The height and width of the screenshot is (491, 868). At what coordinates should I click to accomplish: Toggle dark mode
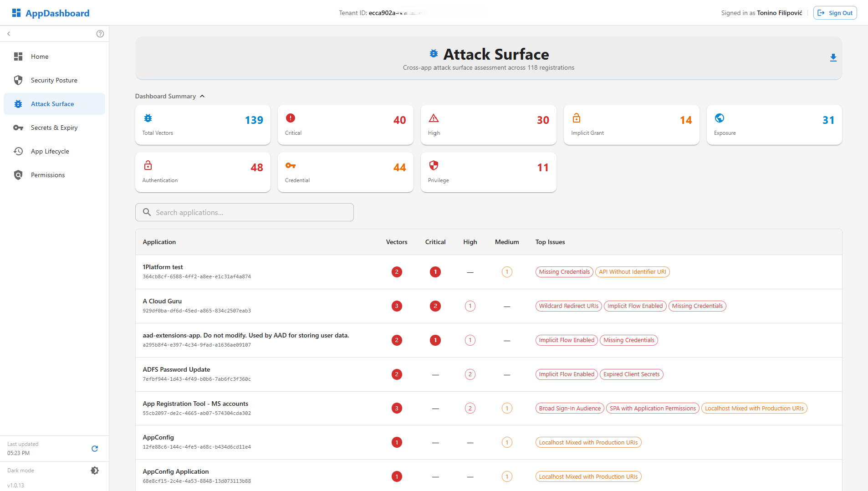(x=95, y=471)
